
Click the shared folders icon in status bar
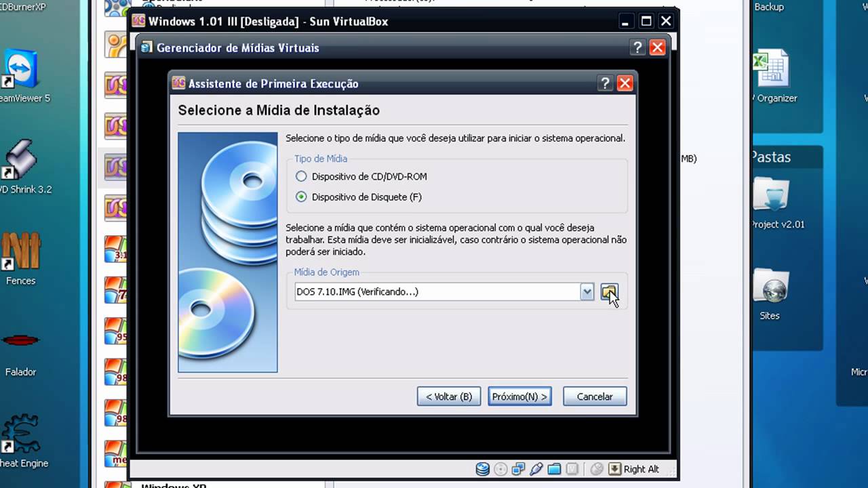tap(554, 469)
